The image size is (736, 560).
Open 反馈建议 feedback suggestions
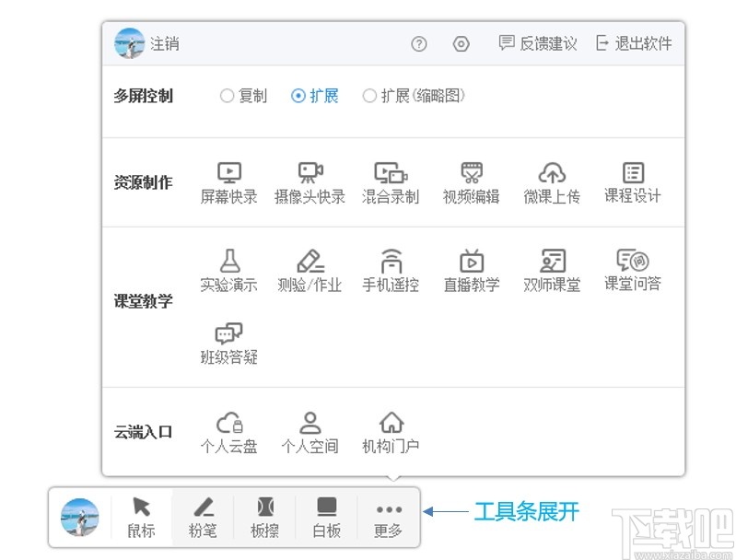point(538,43)
